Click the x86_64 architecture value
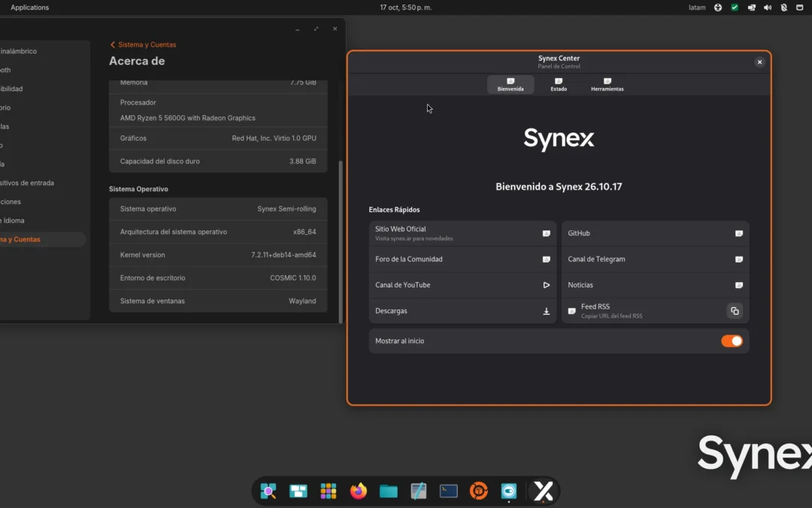The image size is (812, 508). [x=304, y=232]
